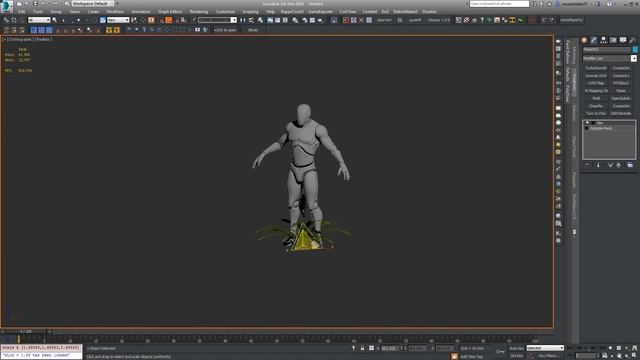Image resolution: width=640 pixels, height=360 pixels.
Task: Click the Undo arrow in title bar
Action: [43, 4]
